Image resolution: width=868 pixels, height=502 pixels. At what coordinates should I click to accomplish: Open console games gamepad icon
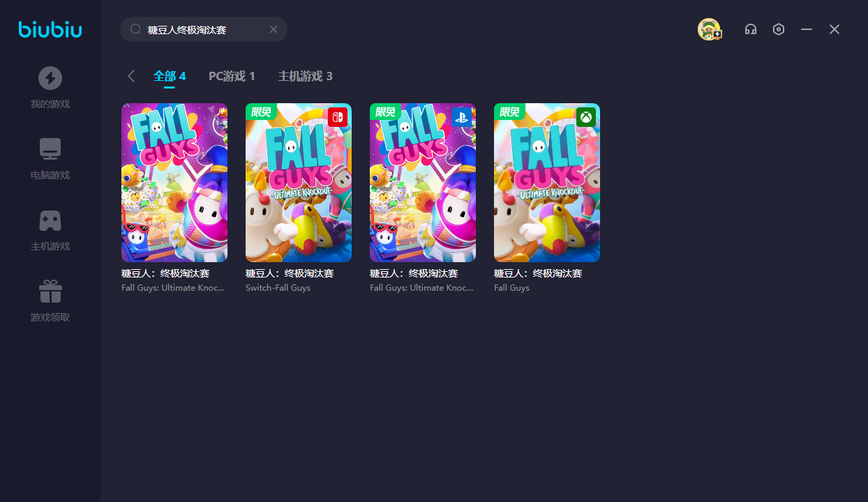tap(50, 220)
